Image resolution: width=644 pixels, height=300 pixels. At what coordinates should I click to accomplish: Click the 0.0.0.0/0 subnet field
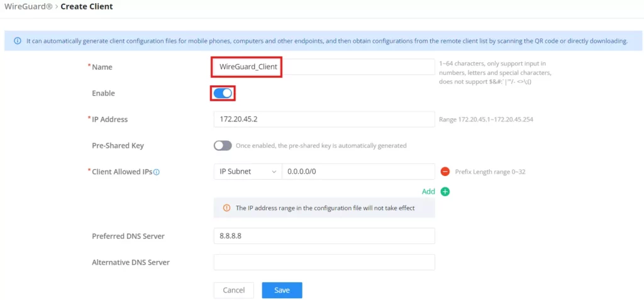pos(358,172)
